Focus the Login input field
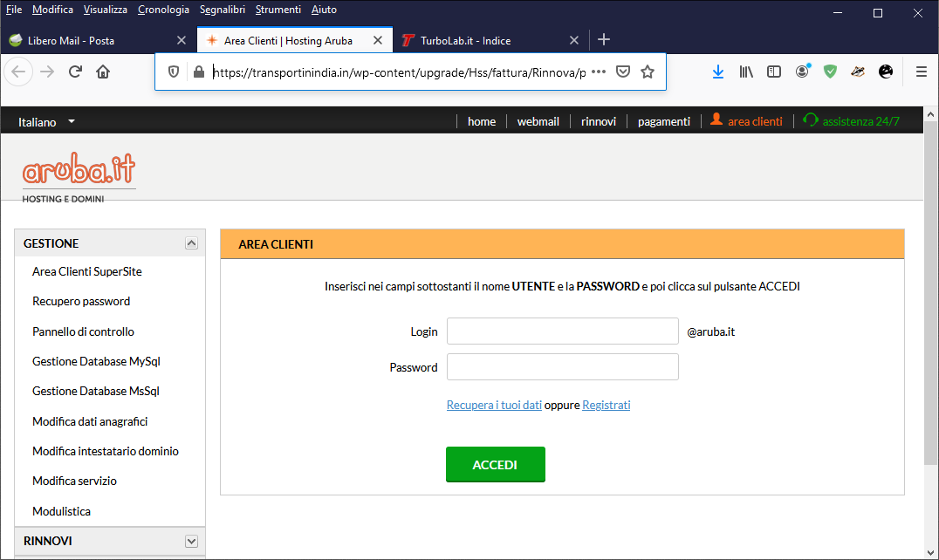Viewport: 939px width, 560px height. pos(562,331)
